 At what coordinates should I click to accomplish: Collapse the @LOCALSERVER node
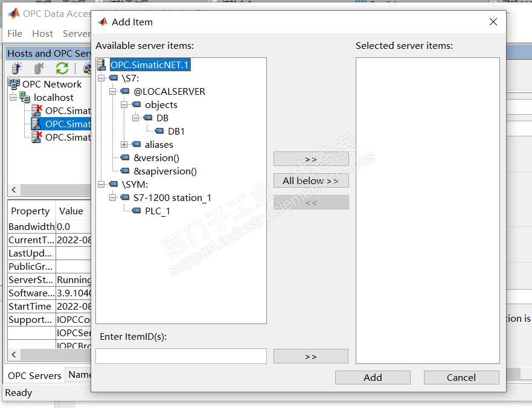coord(113,92)
